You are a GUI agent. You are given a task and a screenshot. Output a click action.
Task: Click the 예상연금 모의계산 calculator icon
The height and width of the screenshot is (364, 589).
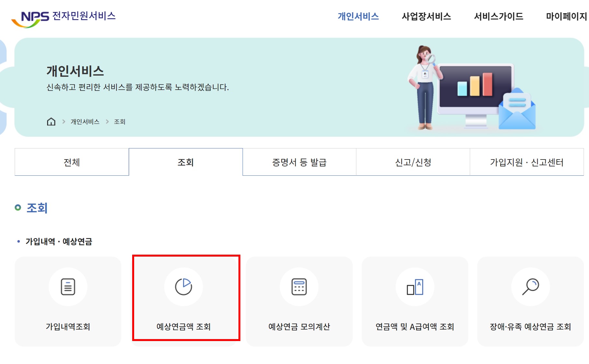[299, 287]
